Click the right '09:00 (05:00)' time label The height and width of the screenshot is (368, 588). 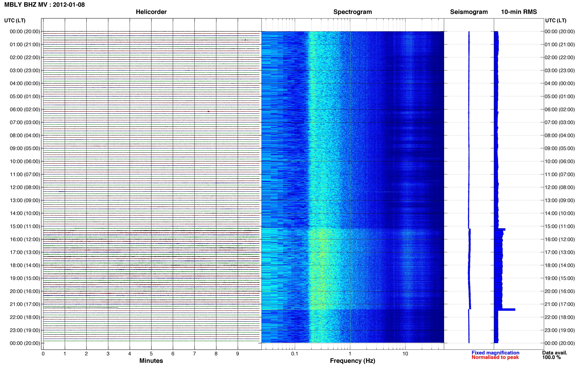[x=560, y=148]
